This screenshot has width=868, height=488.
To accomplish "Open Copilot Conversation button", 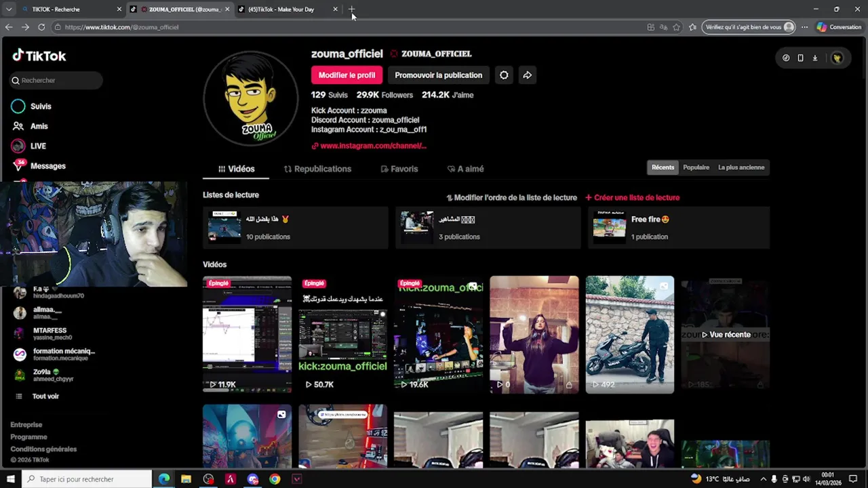I will pyautogui.click(x=839, y=27).
